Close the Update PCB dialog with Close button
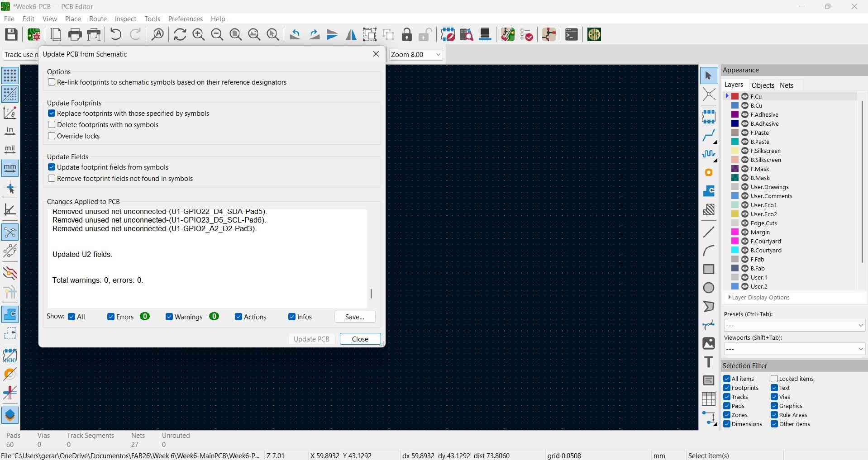This screenshot has width=868, height=460. (360, 339)
